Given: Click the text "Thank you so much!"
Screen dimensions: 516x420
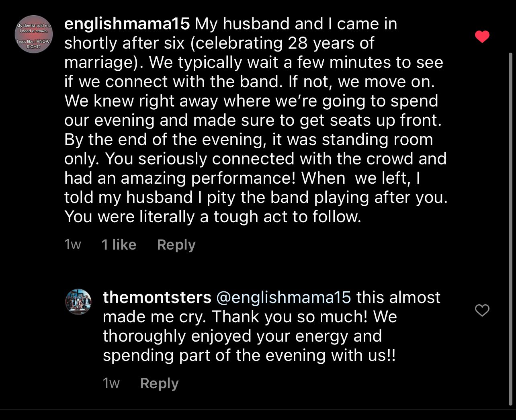Looking at the screenshot, I should [290, 317].
